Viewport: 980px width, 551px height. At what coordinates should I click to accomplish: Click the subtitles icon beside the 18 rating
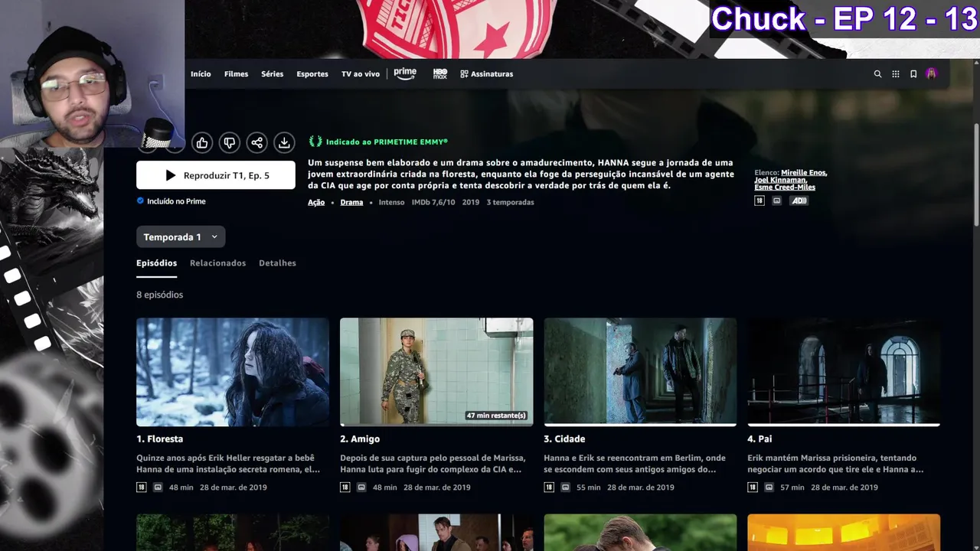tap(776, 201)
